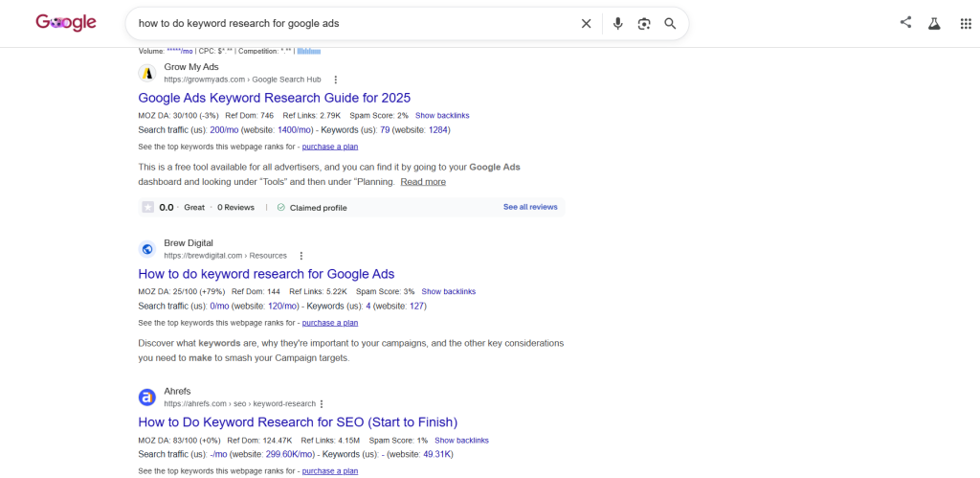The image size is (980, 478).
Task: Click the Ahrefs site name
Action: coord(177,391)
